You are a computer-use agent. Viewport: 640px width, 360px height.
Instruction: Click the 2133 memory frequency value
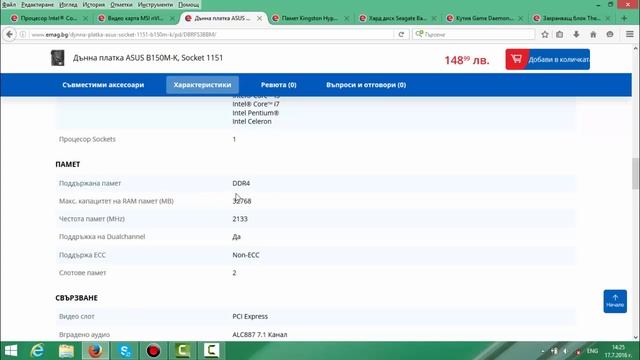[240, 219]
